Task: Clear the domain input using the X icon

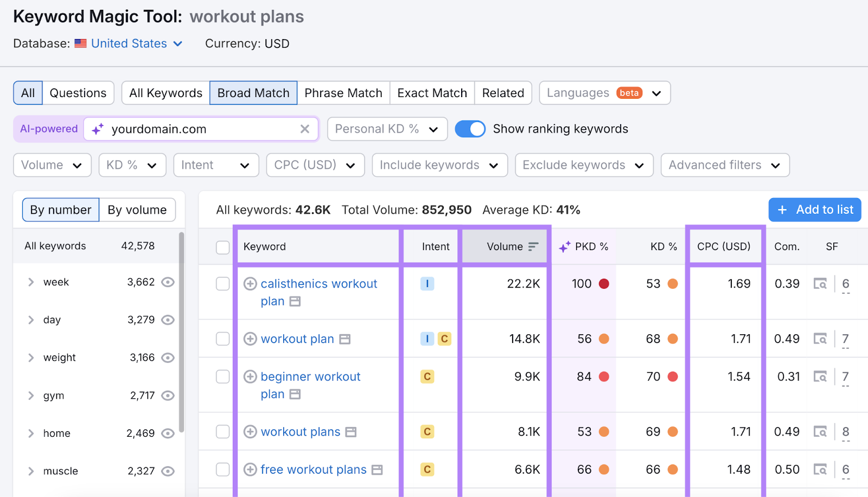Action: [x=304, y=129]
